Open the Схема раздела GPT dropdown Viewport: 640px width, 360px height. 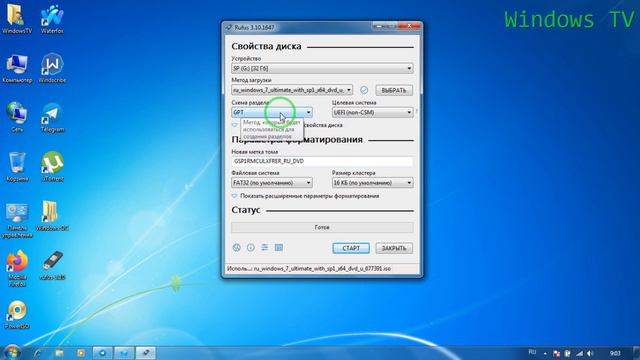click(272, 112)
